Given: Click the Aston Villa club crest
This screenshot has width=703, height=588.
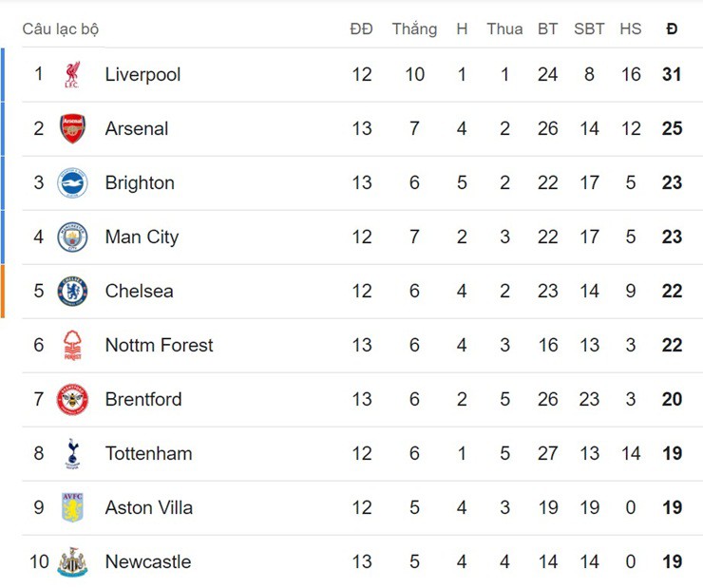Looking at the screenshot, I should 72,507.
